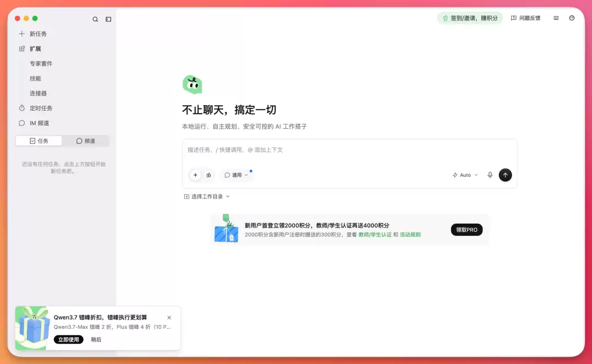Click the clock icon at top right

tap(572, 18)
